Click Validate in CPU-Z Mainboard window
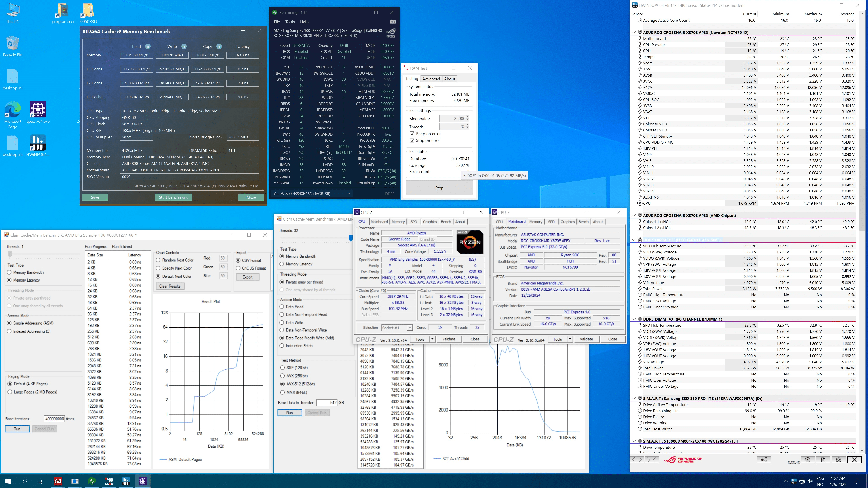The width and height of the screenshot is (868, 488). [x=586, y=339]
